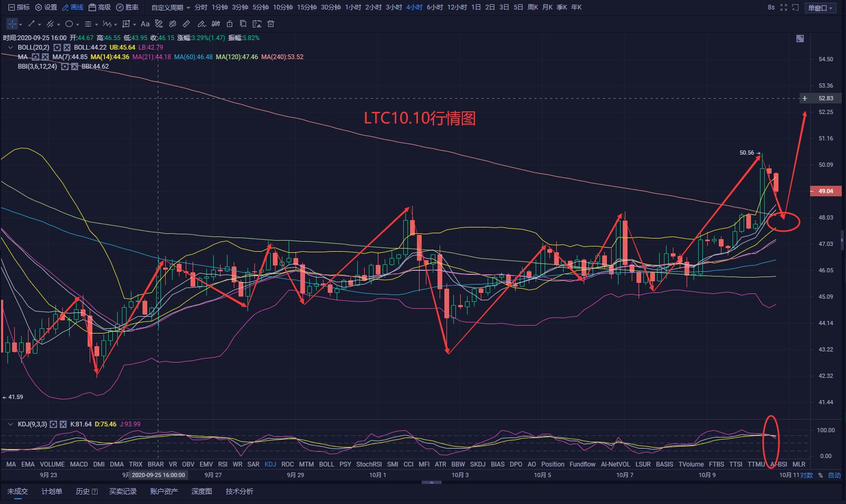Remove the KDJ indicator with X
The width and height of the screenshot is (846, 504).
[63, 424]
